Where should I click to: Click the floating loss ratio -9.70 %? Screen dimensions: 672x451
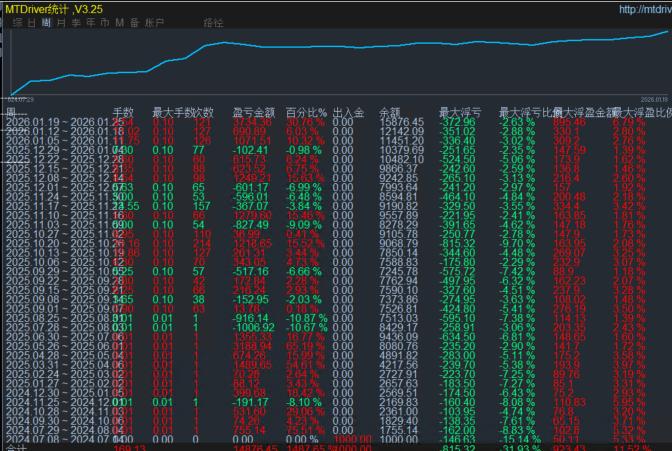[x=517, y=244]
